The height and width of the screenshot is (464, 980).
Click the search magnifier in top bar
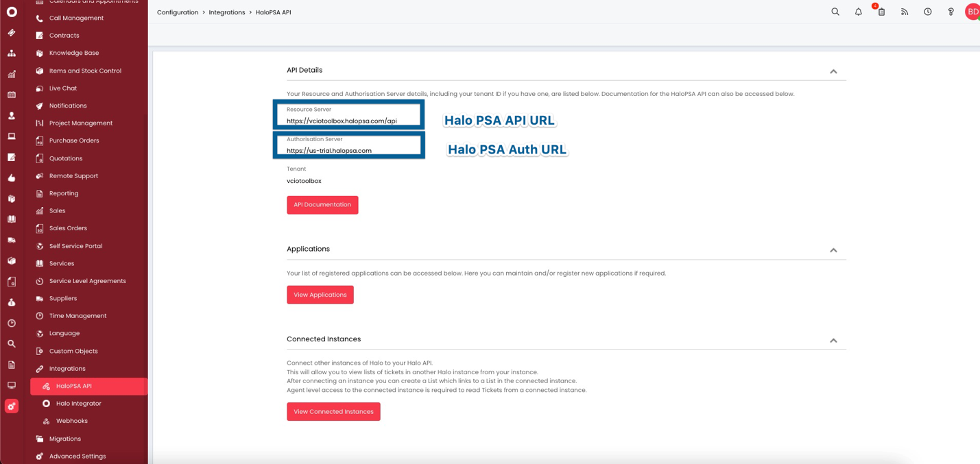coord(835,12)
